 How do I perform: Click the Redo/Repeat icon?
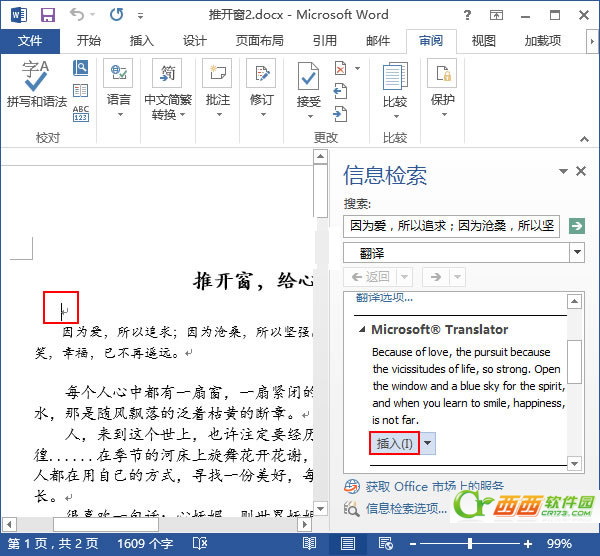116,15
